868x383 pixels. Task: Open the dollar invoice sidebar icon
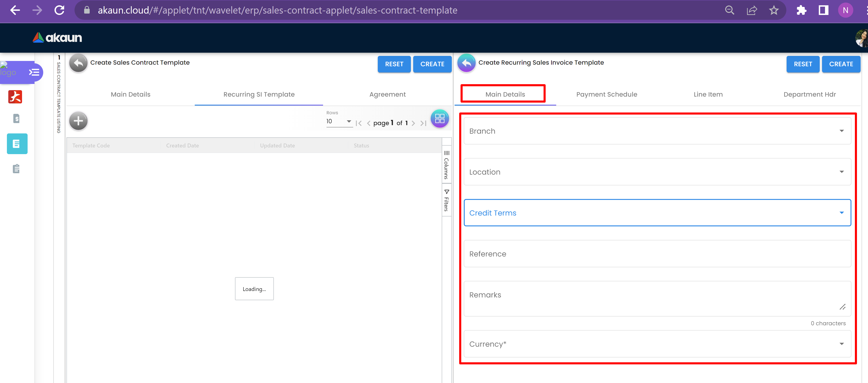[16, 119]
